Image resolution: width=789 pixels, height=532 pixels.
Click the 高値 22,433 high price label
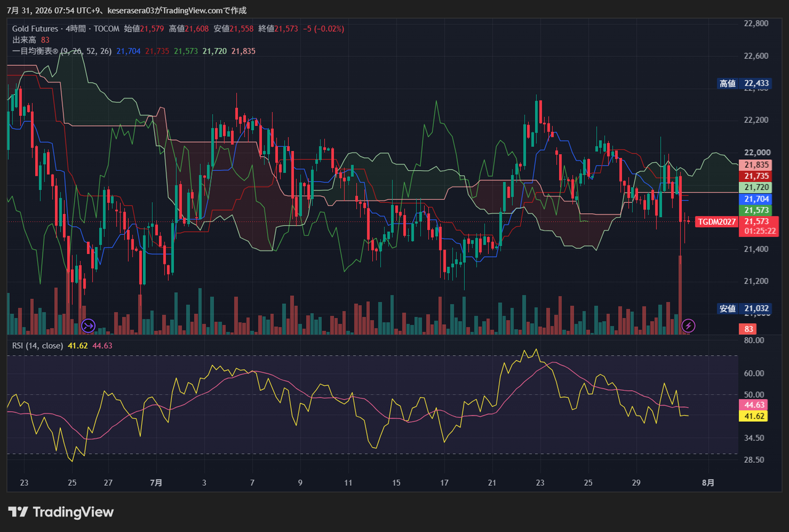[x=745, y=83]
